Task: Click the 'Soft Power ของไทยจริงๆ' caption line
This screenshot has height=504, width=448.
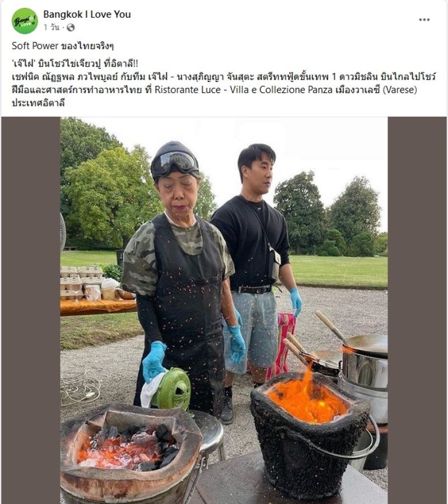Action: click(63, 46)
